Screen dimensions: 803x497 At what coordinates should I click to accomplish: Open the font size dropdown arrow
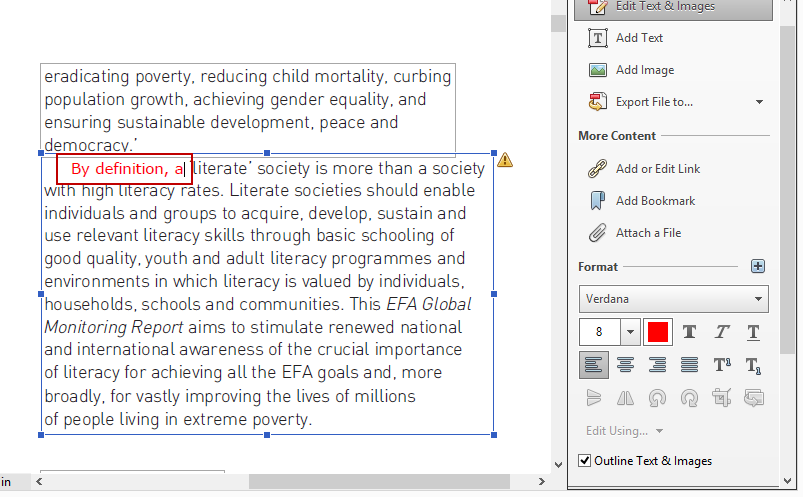(x=630, y=332)
